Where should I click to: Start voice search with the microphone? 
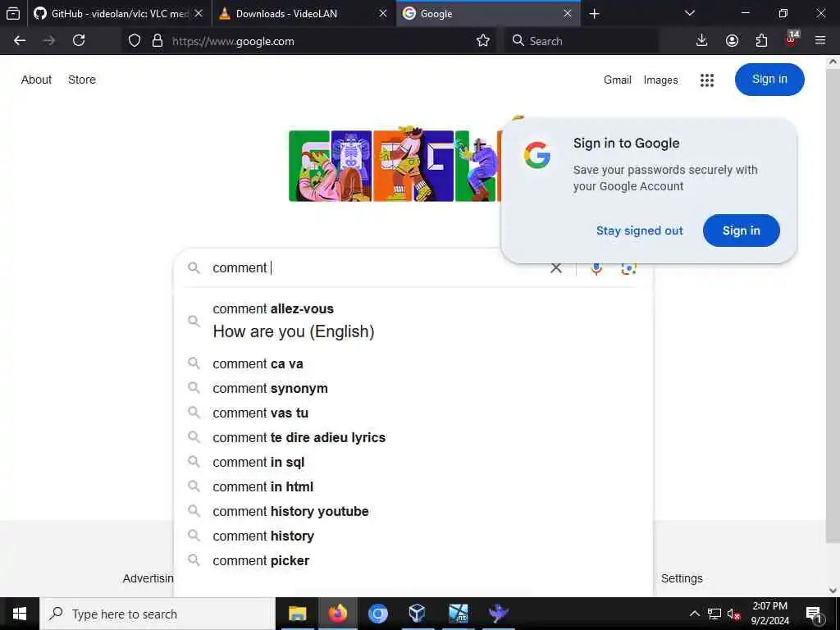(x=596, y=268)
